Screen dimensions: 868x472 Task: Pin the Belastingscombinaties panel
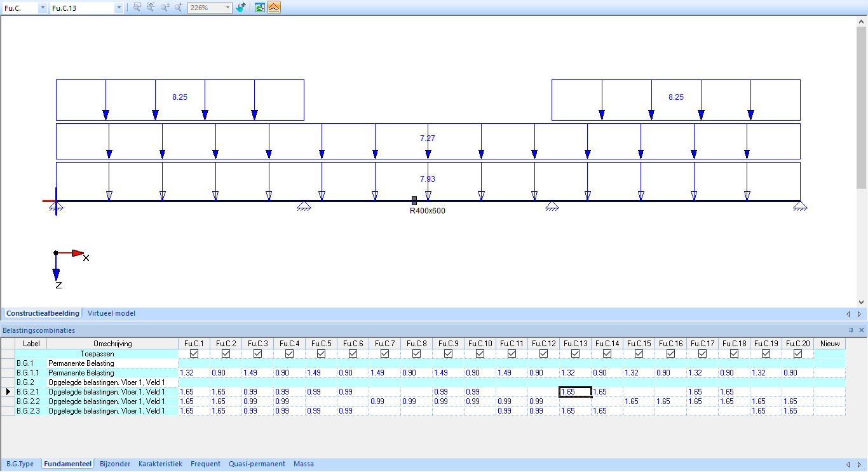[851, 330]
